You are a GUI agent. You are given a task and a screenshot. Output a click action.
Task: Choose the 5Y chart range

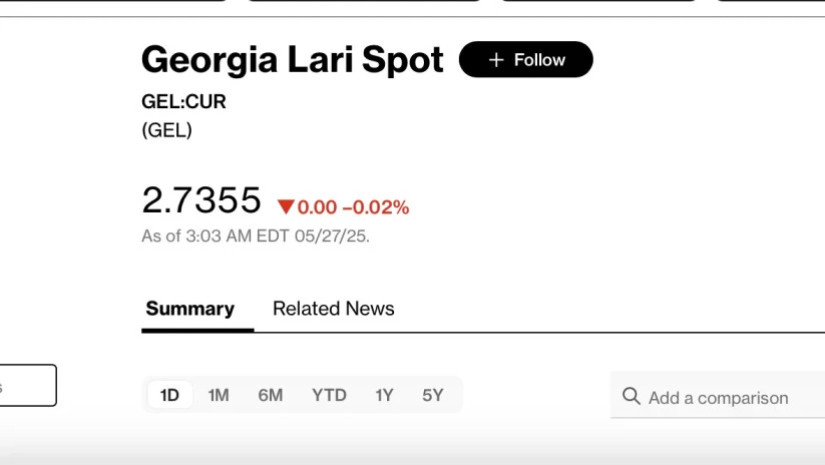coord(432,395)
